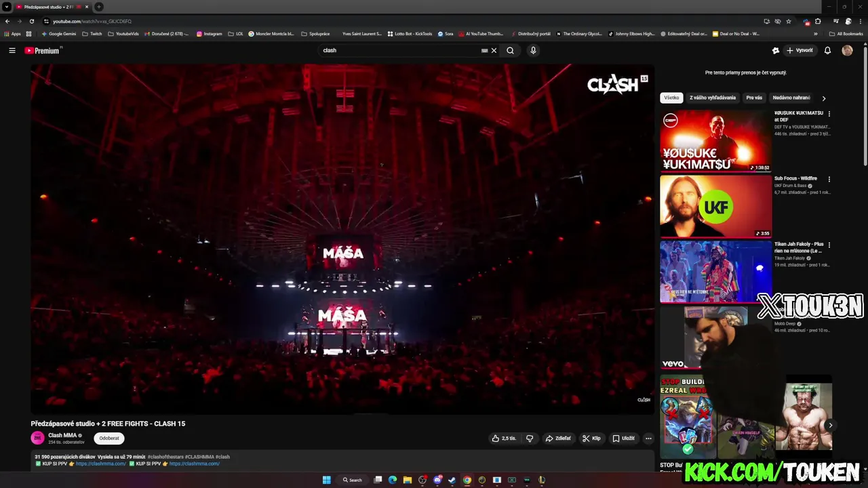Bookmark this page with the star
This screenshot has height=488, width=868.
[x=789, y=21]
